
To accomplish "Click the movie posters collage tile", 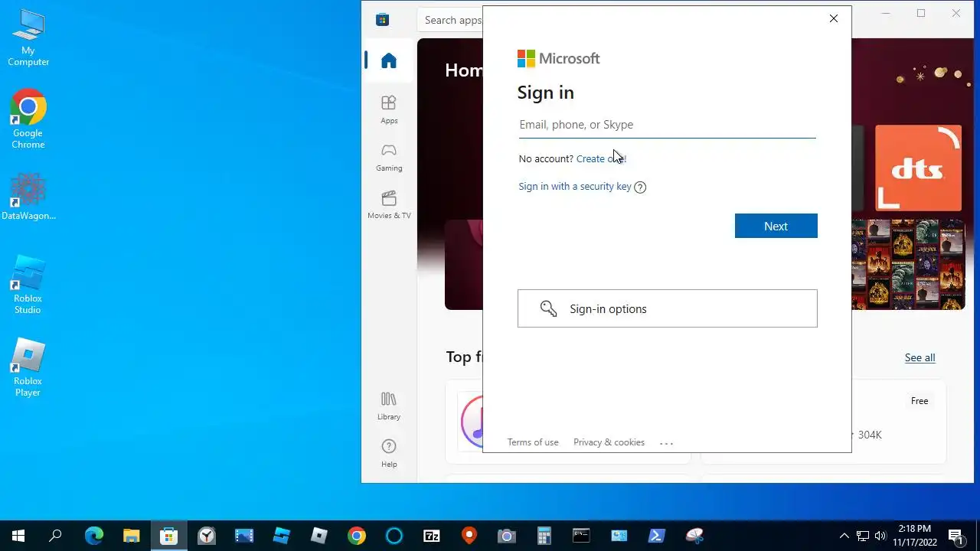I will coord(908,264).
